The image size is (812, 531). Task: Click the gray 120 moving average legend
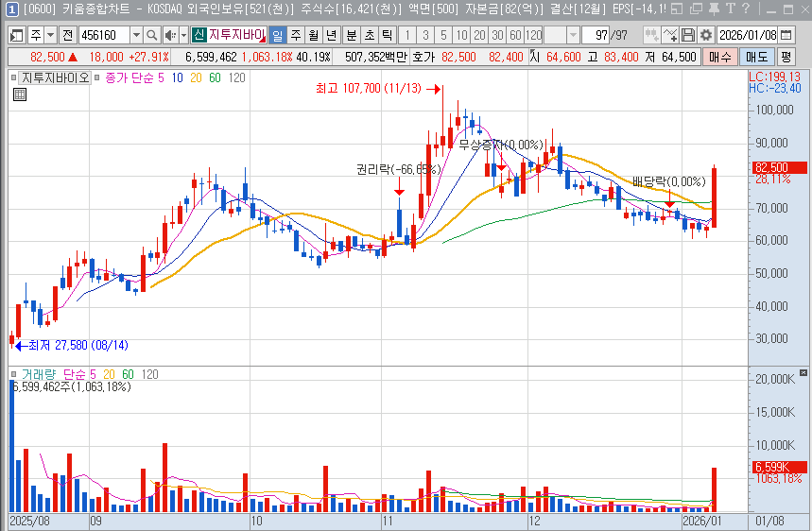pos(236,78)
